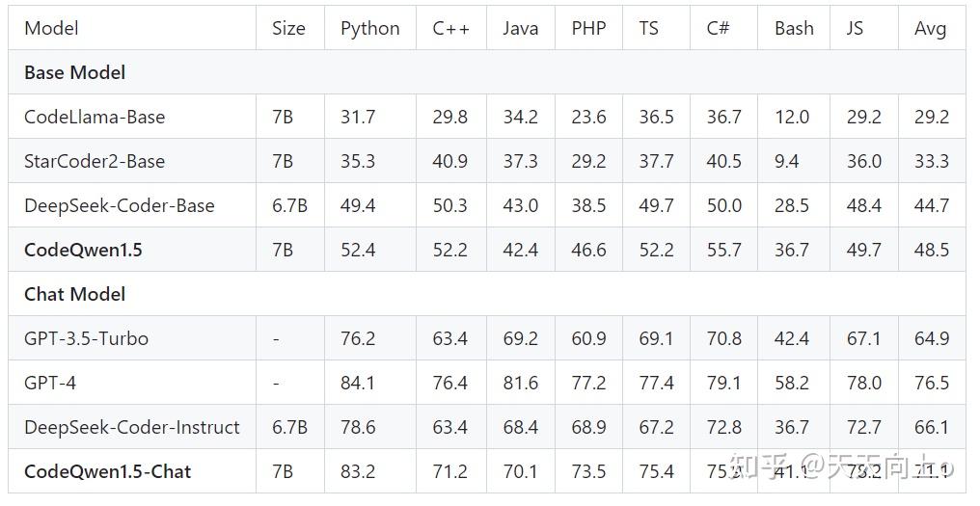Click the PHP column header
Image resolution: width=980 pixels, height=506 pixels.
point(588,28)
